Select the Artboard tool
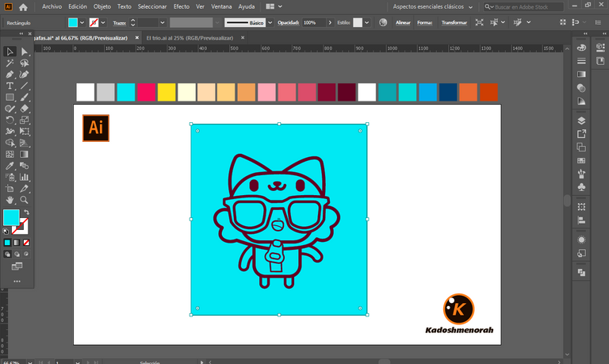This screenshot has height=364, width=609. [10, 189]
